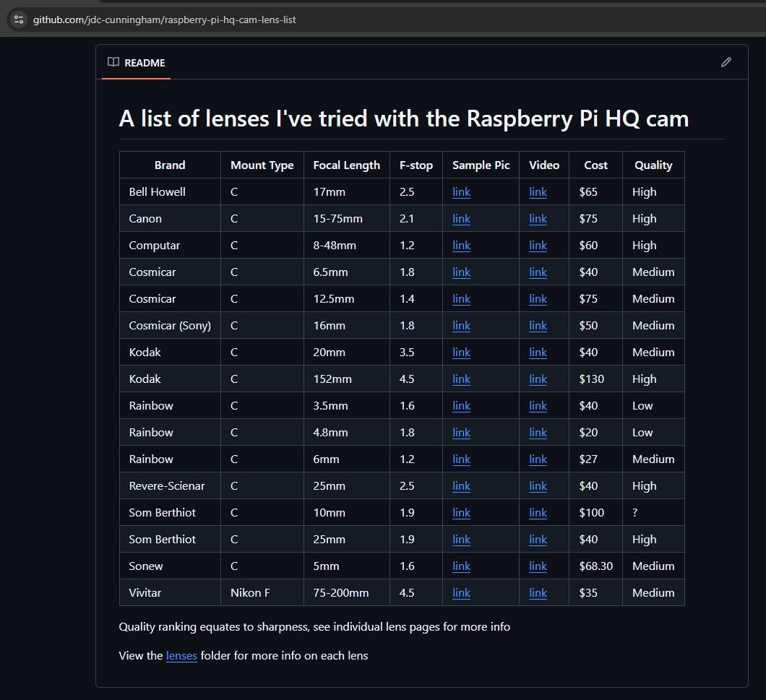Open Som Berthiot 10mm video link

coord(538,513)
